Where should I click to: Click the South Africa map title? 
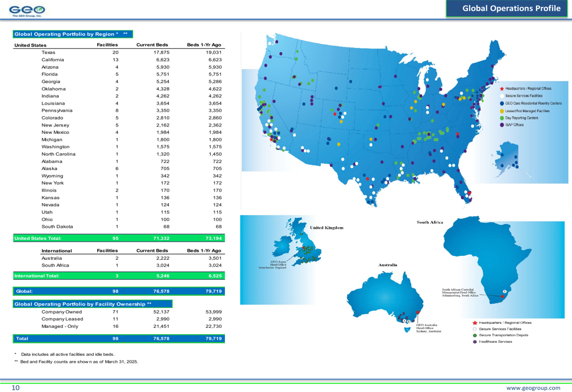coord(430,222)
